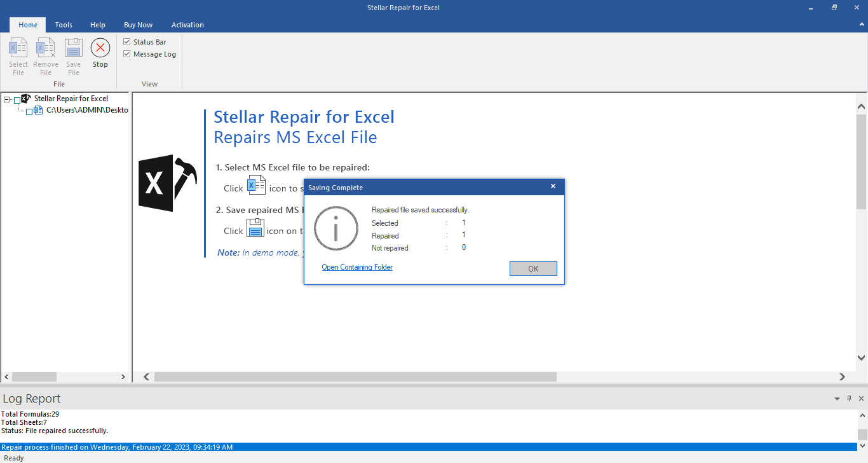The height and width of the screenshot is (463, 868).
Task: Click the Stellar Repair root node icon
Action: (26, 99)
